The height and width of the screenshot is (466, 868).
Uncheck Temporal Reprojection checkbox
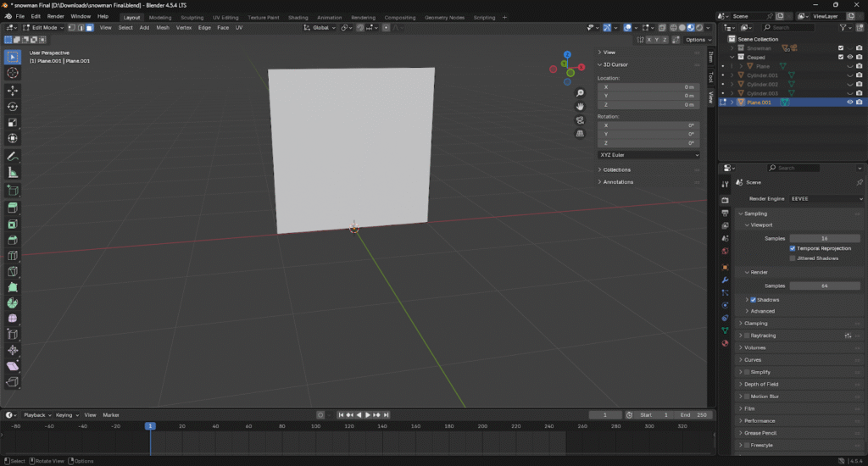(793, 248)
